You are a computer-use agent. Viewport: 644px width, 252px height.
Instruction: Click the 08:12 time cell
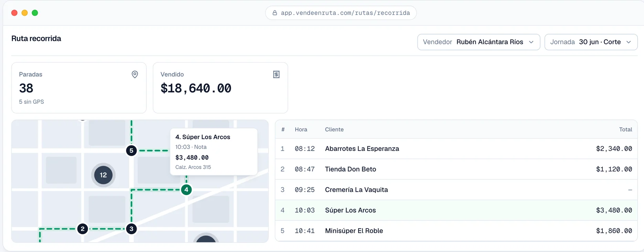point(305,149)
